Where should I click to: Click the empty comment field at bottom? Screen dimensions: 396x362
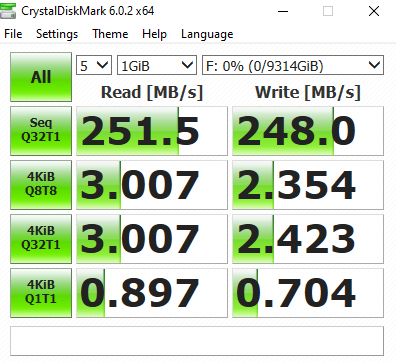tap(197, 341)
